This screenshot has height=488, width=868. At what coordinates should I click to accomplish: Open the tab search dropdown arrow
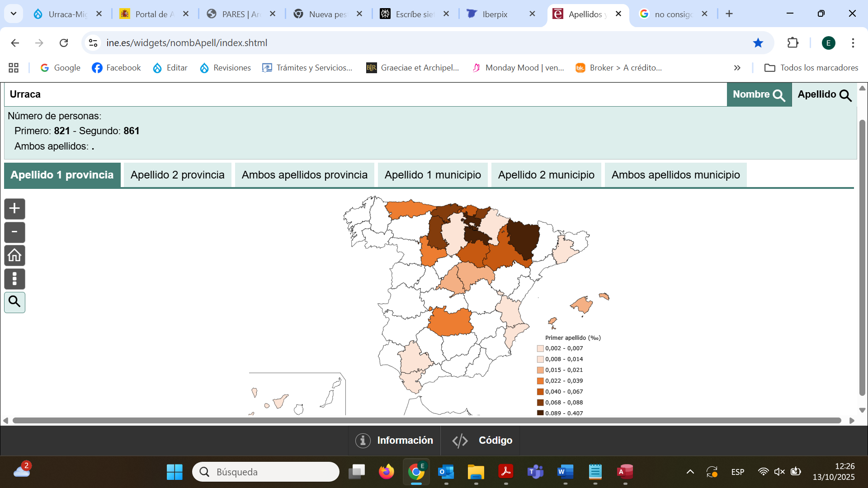14,14
